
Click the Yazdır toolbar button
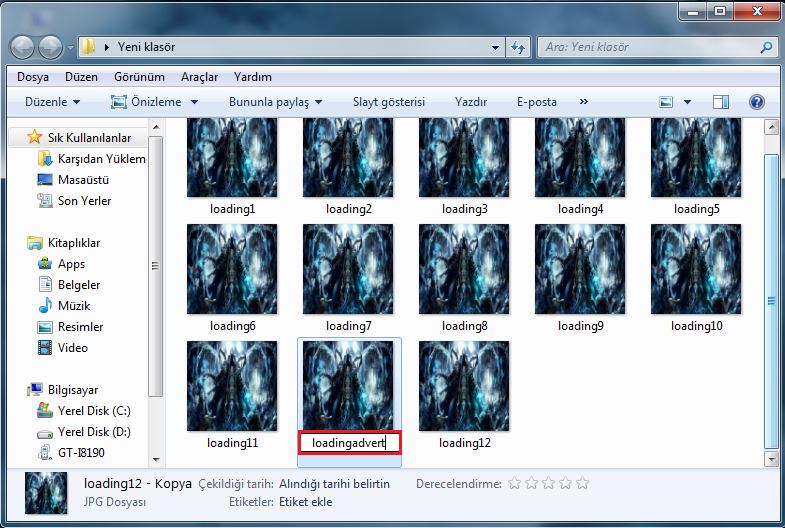point(471,102)
